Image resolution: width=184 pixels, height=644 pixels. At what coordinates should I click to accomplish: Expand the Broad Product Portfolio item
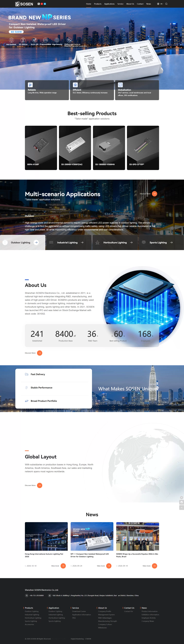pos(54,401)
